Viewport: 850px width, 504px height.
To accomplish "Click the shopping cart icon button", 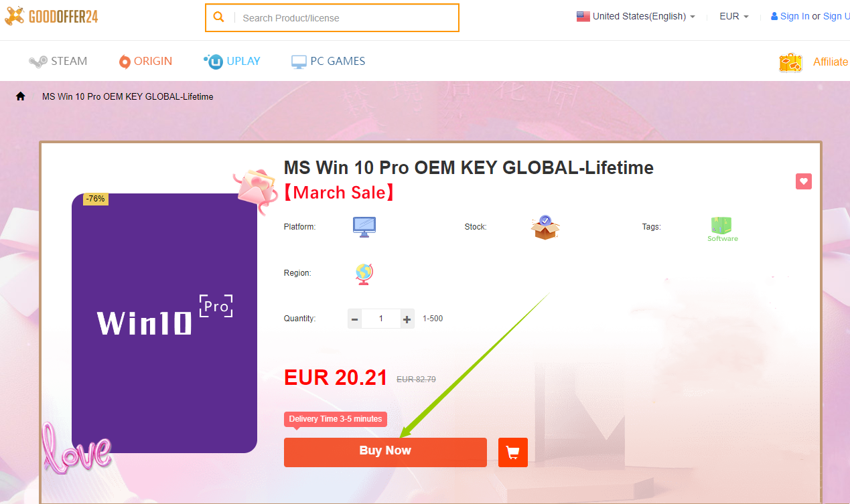I will (x=513, y=452).
